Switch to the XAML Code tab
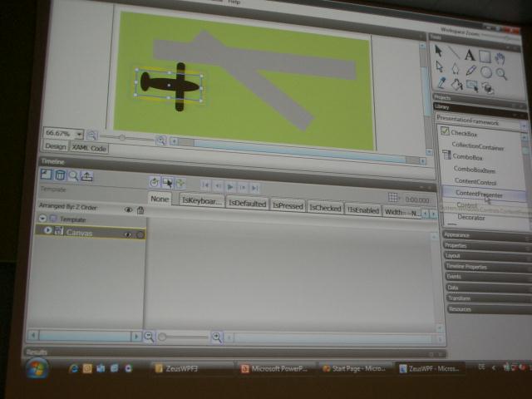 89,147
